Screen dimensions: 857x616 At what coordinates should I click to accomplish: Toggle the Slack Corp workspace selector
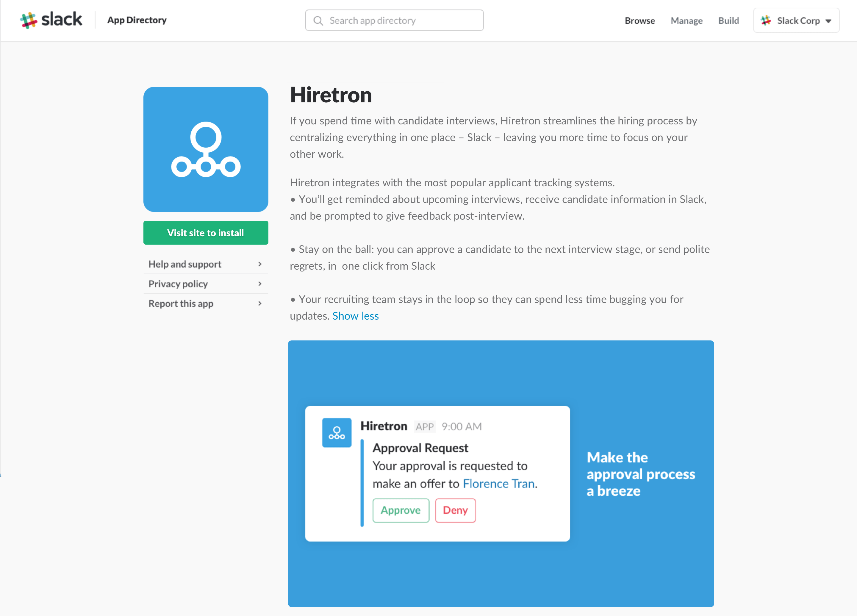point(797,20)
